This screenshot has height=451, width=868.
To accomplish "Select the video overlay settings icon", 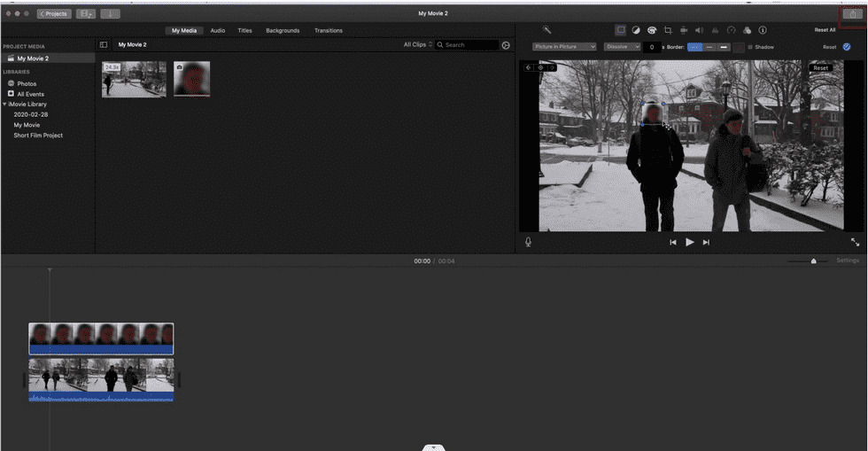I will pos(621,30).
